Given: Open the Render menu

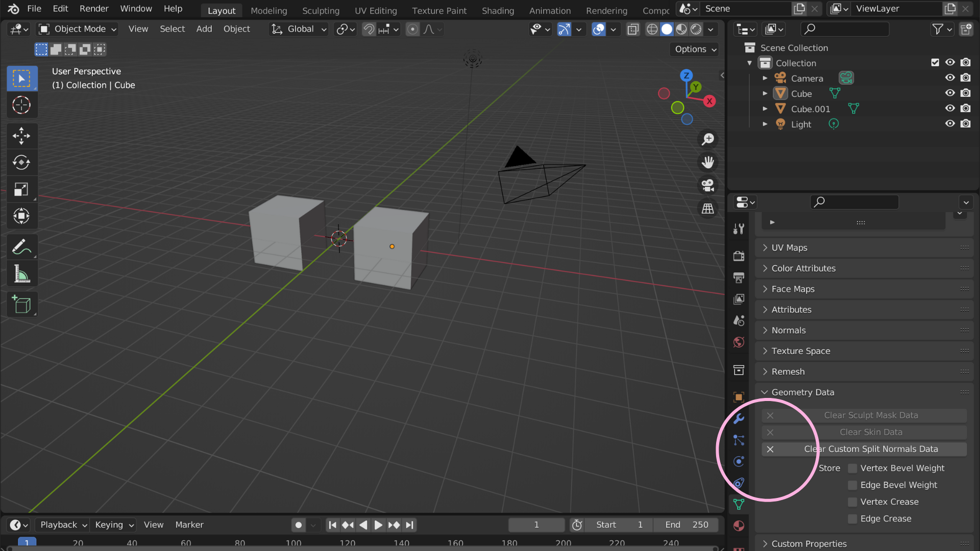Looking at the screenshot, I should [93, 9].
